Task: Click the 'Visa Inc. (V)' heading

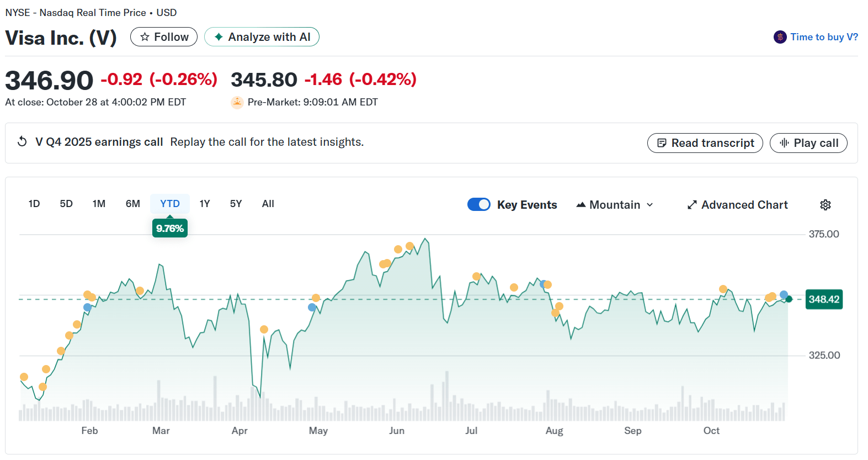Action: 61,38
